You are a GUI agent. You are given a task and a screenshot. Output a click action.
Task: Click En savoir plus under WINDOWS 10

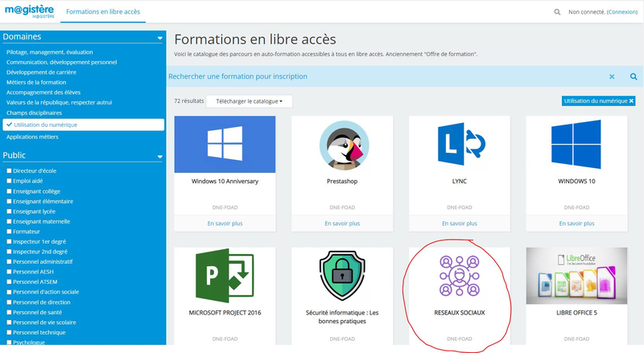pyautogui.click(x=576, y=224)
